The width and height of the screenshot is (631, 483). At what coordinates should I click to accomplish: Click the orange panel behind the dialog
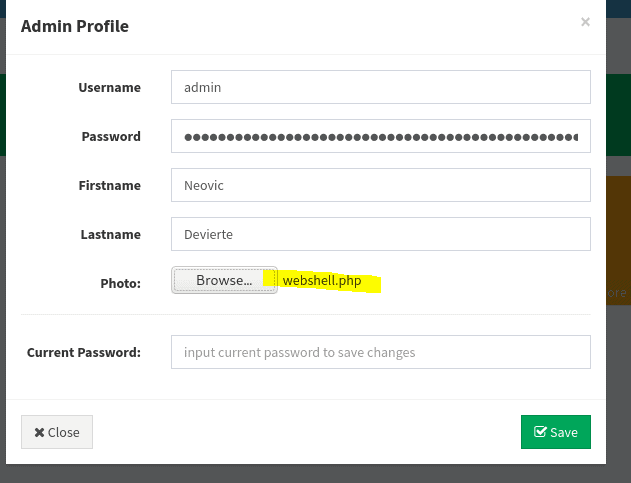coord(618,240)
